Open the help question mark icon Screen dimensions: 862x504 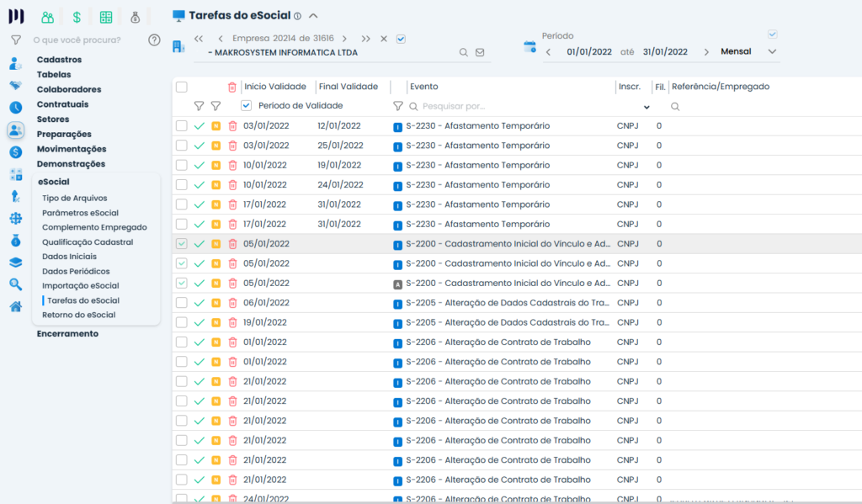154,40
